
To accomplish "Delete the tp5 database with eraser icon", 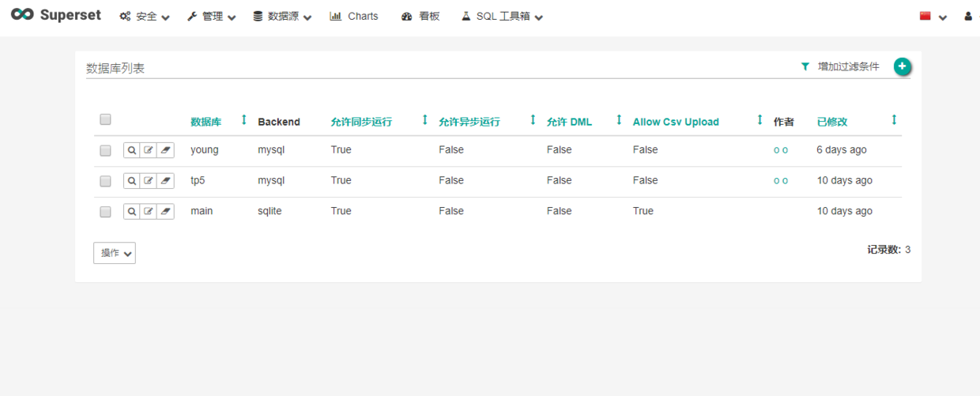I will (165, 181).
